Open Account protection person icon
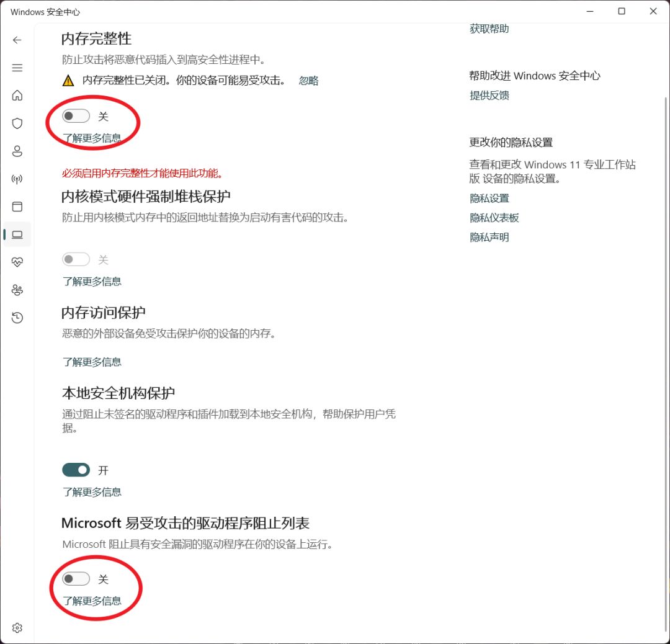 17,151
